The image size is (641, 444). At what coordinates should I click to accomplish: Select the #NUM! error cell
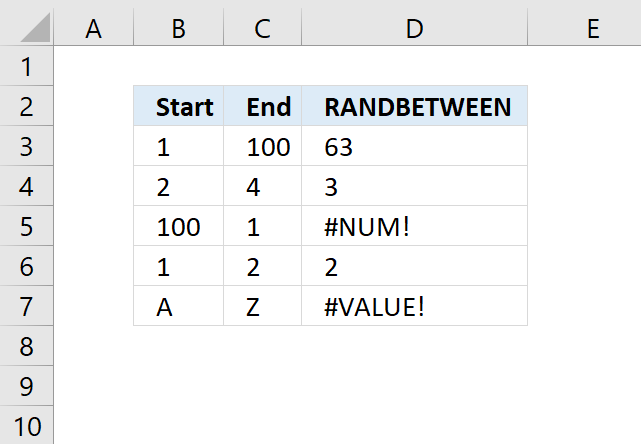point(415,226)
